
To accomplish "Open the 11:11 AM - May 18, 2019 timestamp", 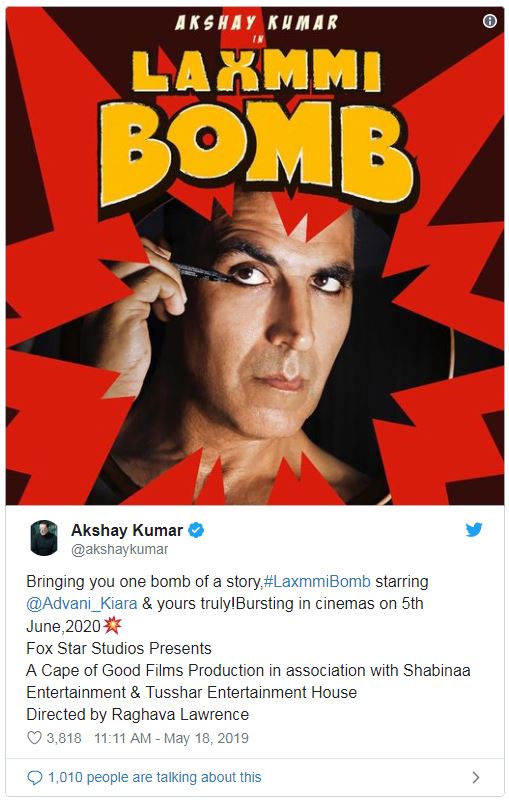I will (x=171, y=738).
